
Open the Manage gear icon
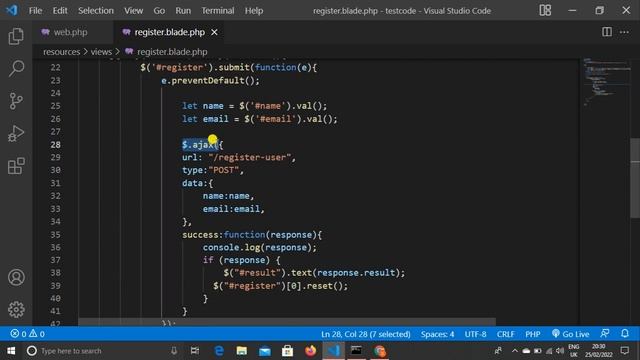click(x=16, y=309)
